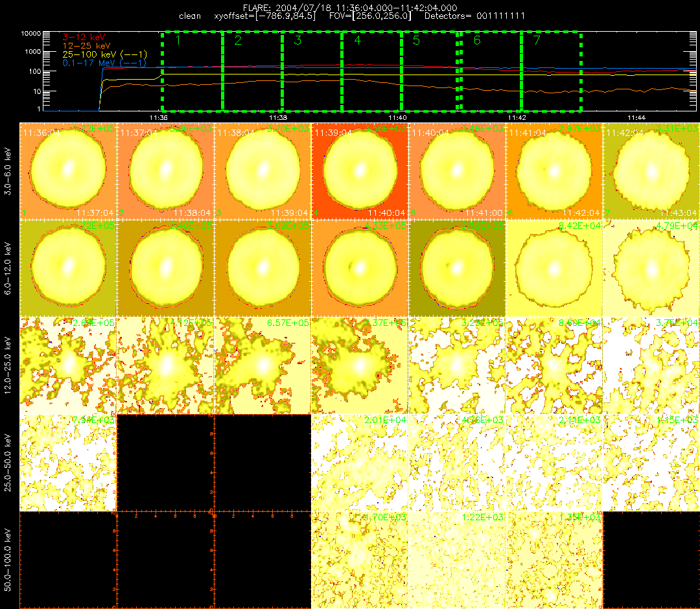Open the 12.0-25.0 keV image labeled 3.23E+05
The height and width of the screenshot is (609, 700).
[457, 365]
